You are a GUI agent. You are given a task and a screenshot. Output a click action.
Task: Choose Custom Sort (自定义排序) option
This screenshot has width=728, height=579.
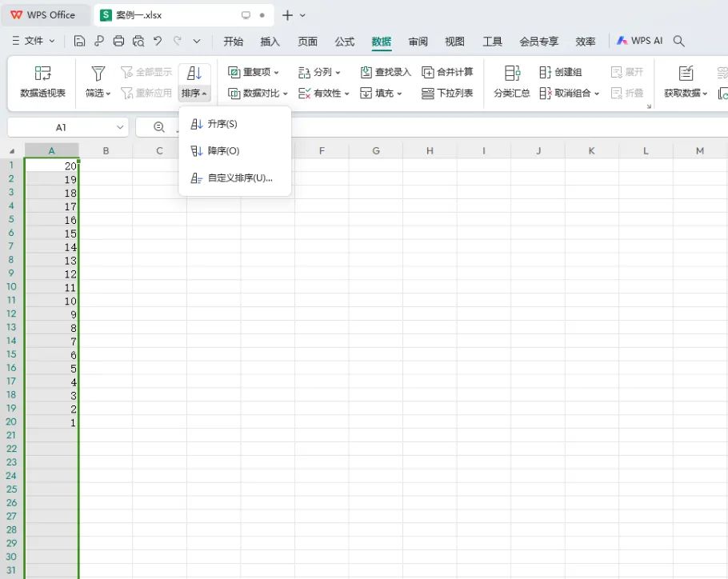[x=235, y=178]
